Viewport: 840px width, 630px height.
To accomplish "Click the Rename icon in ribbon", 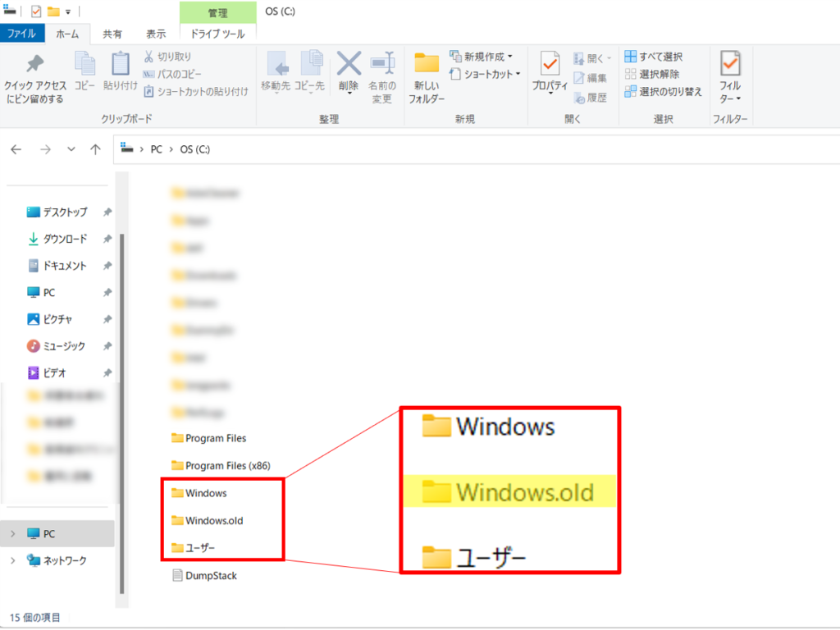I will tap(382, 64).
